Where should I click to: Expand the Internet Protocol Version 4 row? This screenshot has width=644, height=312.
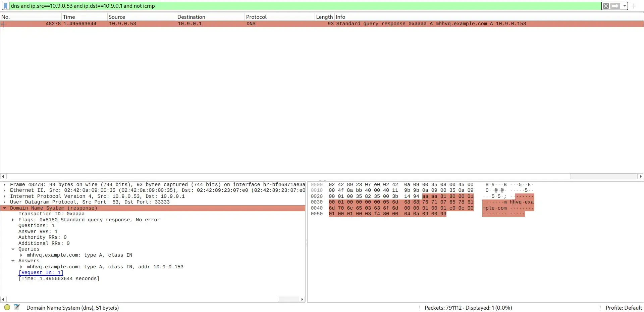[4, 196]
